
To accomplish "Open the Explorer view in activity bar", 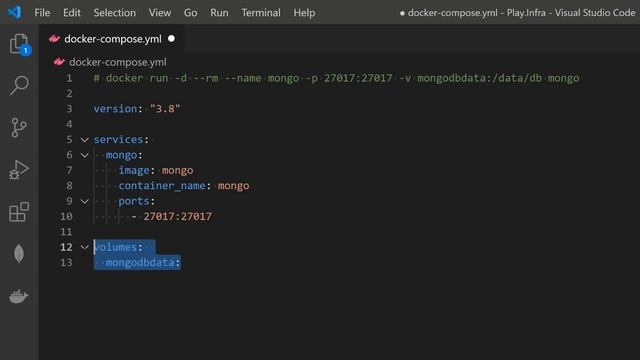I will (19, 44).
